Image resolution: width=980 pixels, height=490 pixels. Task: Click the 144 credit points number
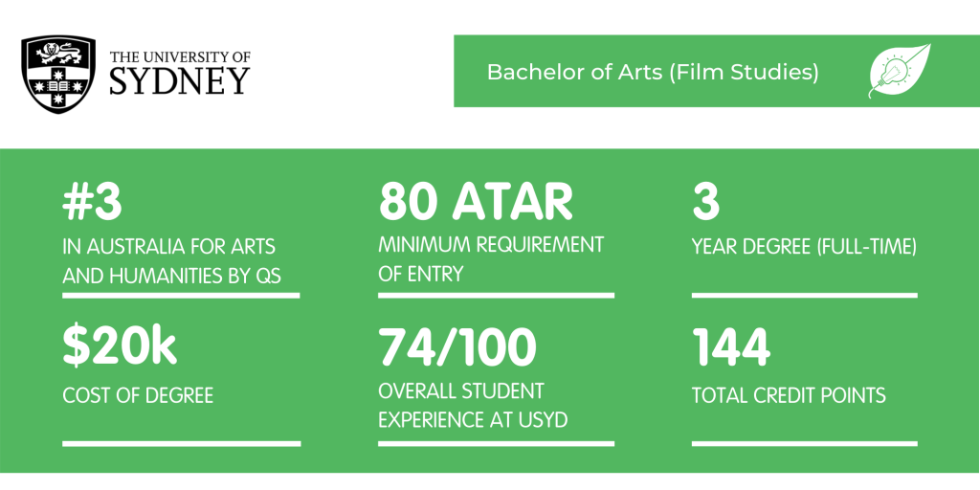pos(731,347)
